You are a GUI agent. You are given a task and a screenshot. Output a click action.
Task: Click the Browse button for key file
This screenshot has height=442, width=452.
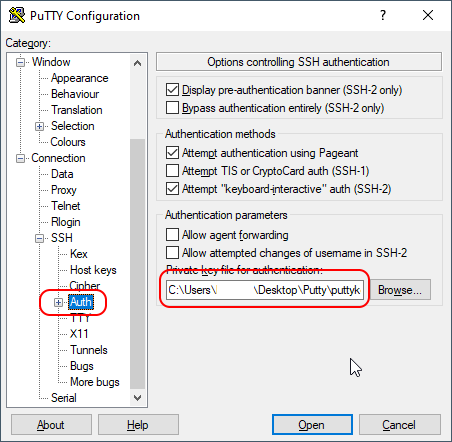[400, 290]
